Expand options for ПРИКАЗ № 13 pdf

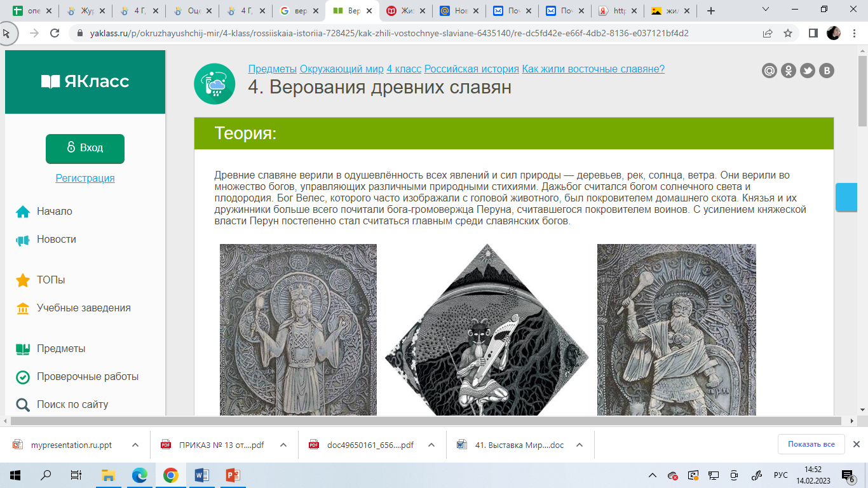pyautogui.click(x=283, y=445)
